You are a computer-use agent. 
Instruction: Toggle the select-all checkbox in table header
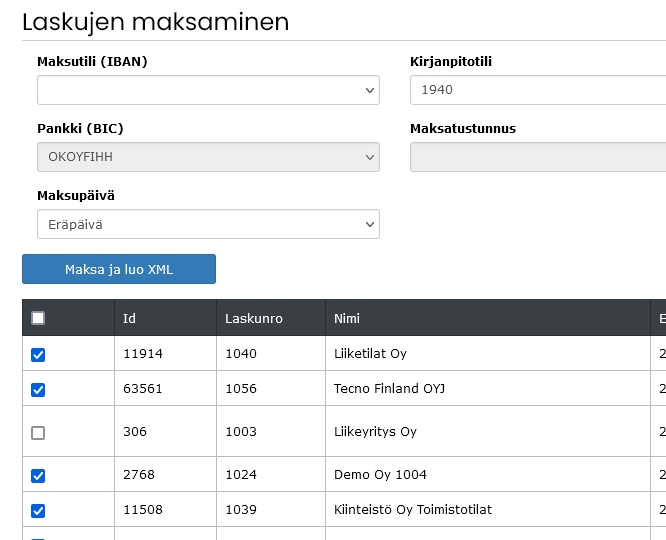[38, 318]
